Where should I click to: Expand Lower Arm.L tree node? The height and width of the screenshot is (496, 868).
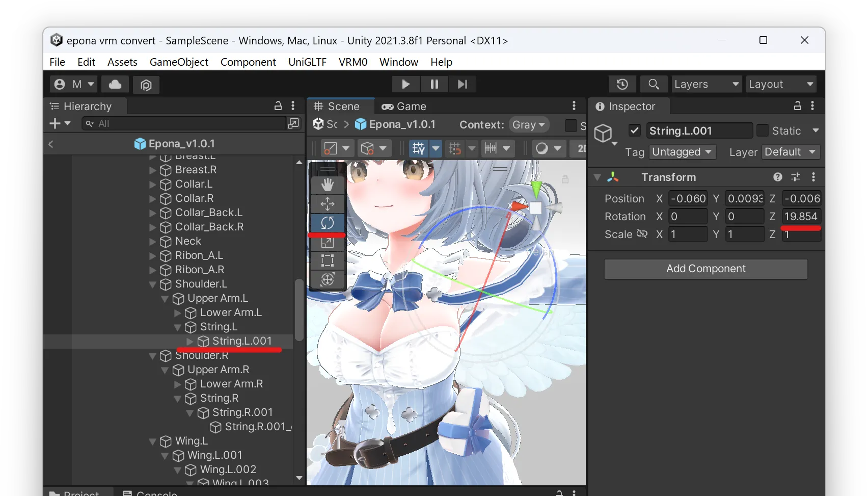point(178,312)
